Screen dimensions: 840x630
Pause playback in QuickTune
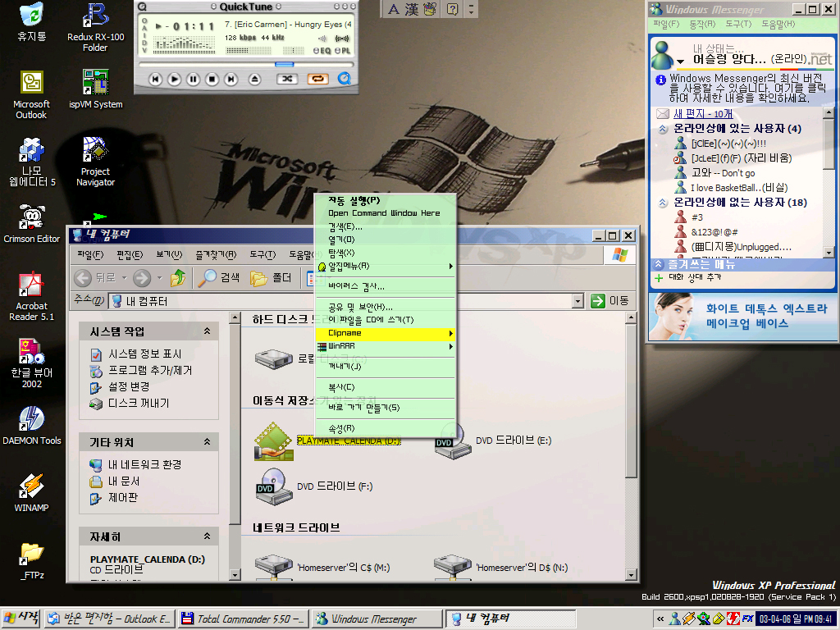(193, 79)
